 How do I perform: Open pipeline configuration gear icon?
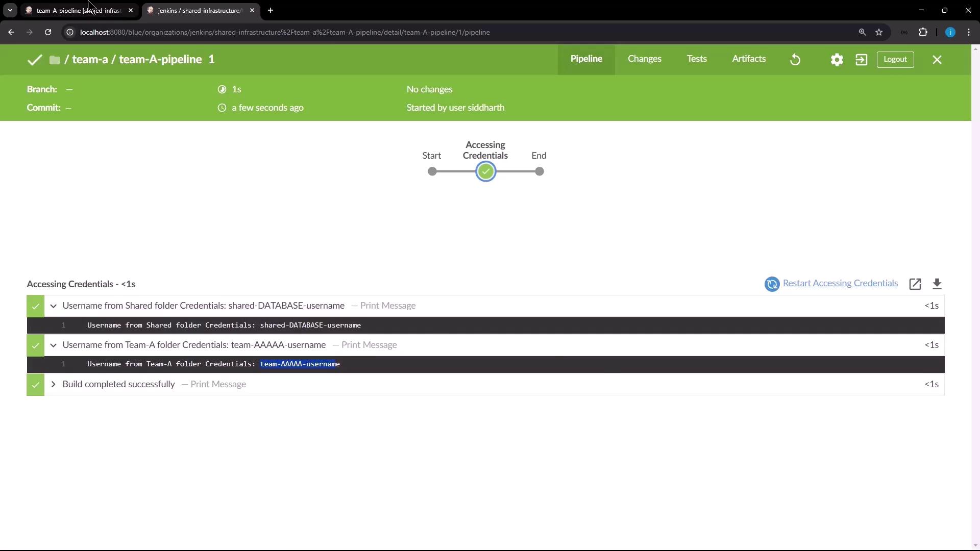click(837, 60)
